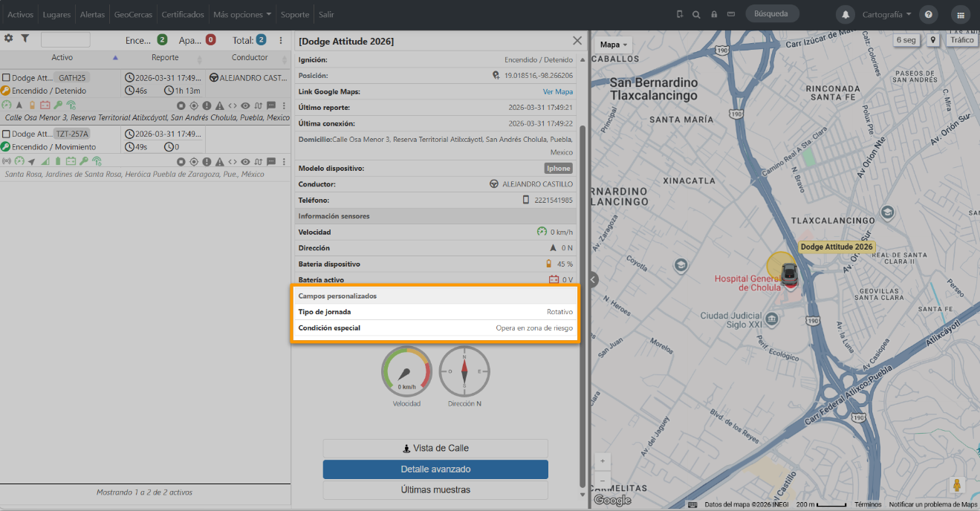Open the help question mark icon

pos(928,14)
